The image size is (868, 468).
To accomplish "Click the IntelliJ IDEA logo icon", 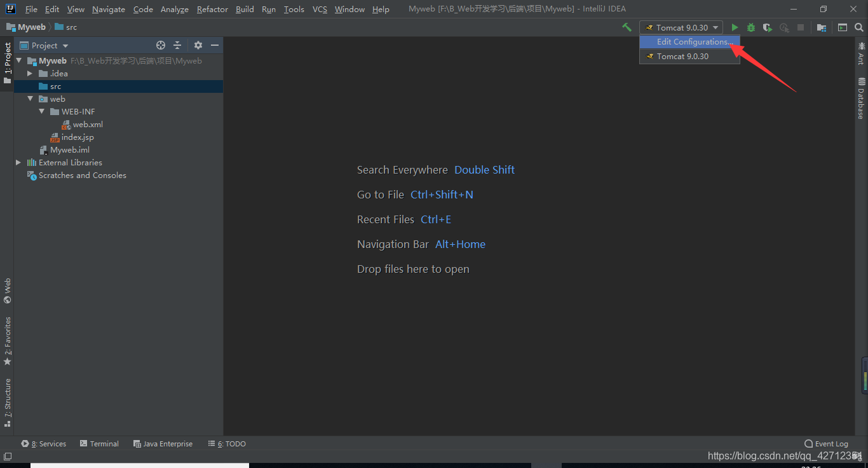I will tap(10, 9).
